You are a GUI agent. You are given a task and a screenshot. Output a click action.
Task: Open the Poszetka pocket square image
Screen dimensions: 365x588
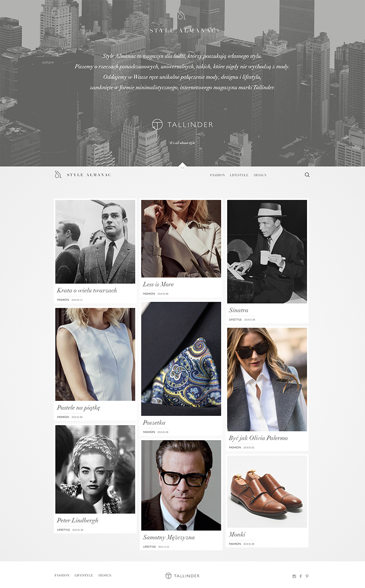[181, 358]
